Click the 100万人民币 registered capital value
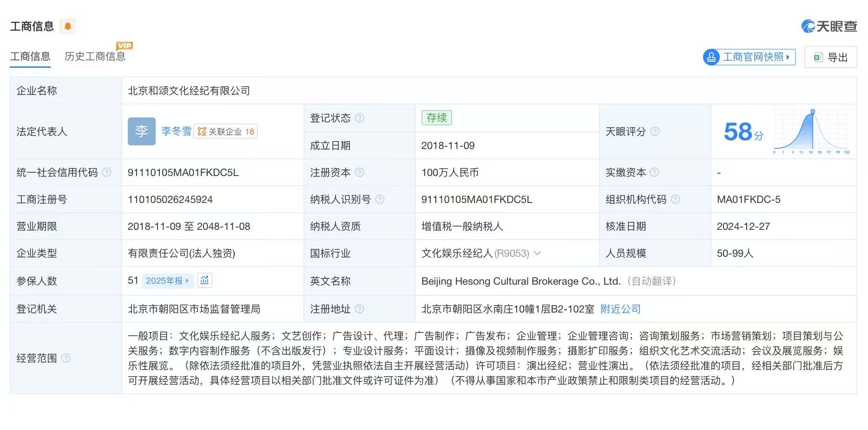The image size is (868, 430). [x=450, y=172]
